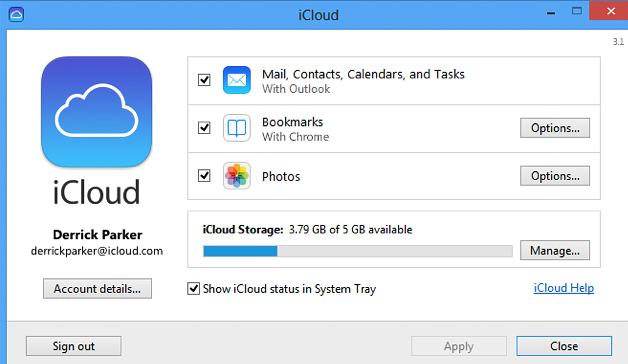The image size is (628, 364).
Task: Click the large iCloud cloud logo
Action: click(97, 112)
